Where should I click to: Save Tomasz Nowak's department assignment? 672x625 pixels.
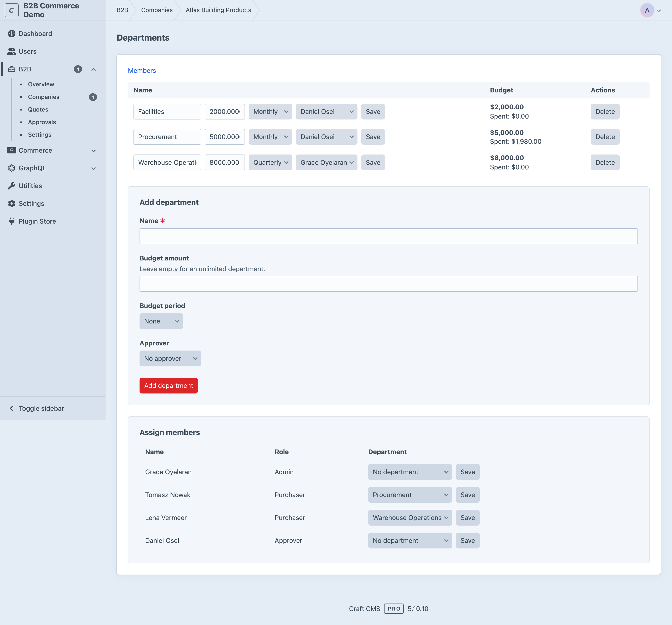(468, 495)
